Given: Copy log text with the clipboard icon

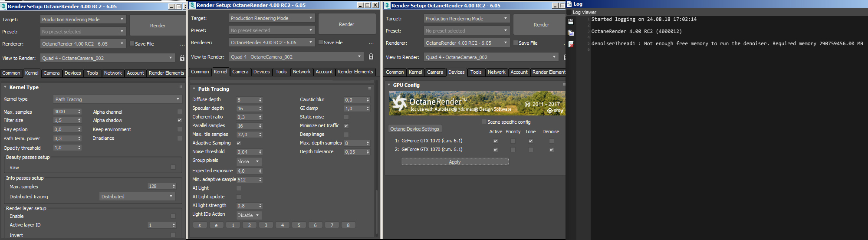Looking at the screenshot, I should pyautogui.click(x=571, y=33).
